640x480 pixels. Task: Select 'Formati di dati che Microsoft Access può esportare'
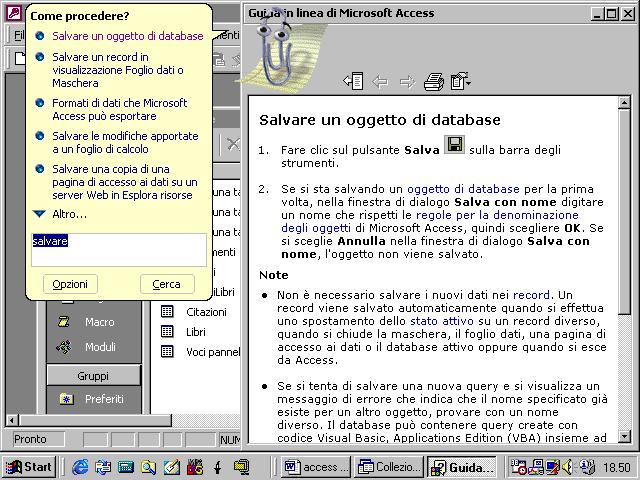coord(119,109)
